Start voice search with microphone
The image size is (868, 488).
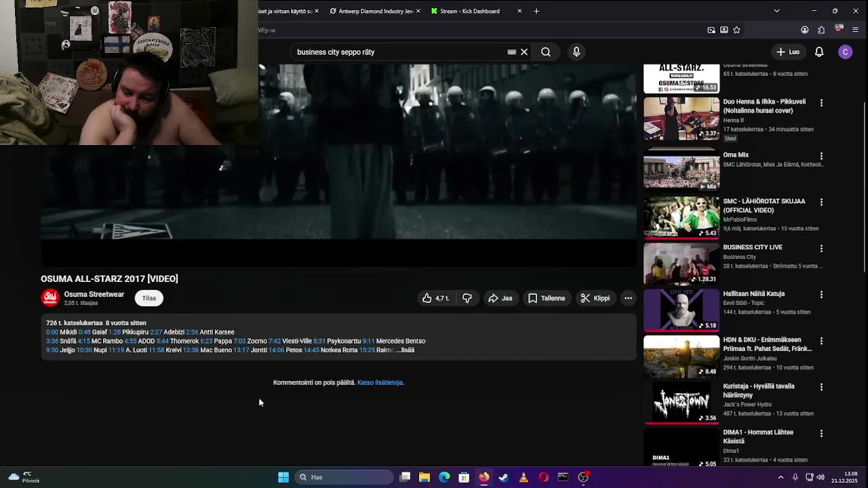(x=576, y=52)
